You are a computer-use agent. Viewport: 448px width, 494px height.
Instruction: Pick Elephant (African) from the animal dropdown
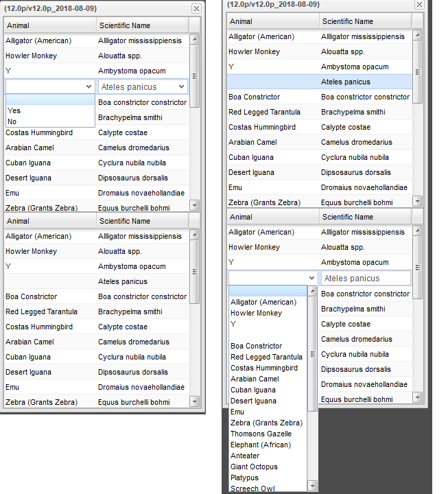point(260,445)
